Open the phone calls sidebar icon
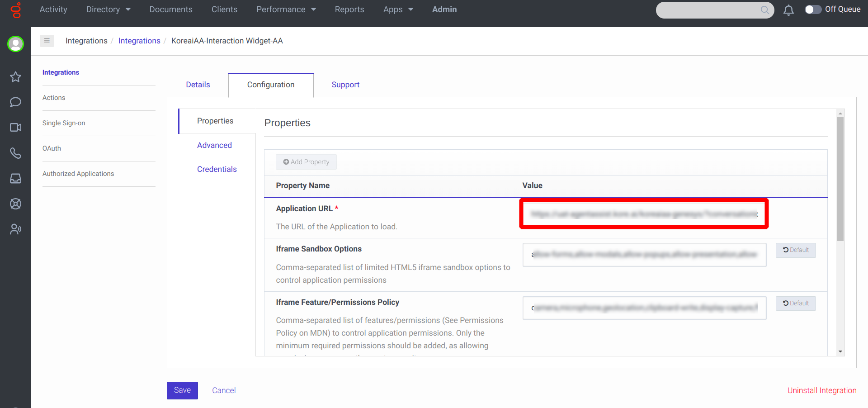The width and height of the screenshot is (868, 408). pyautogui.click(x=15, y=153)
